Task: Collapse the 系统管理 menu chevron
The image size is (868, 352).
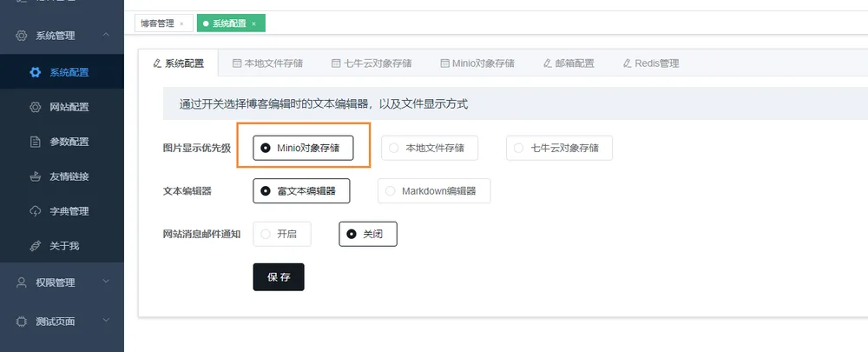Action: point(106,36)
